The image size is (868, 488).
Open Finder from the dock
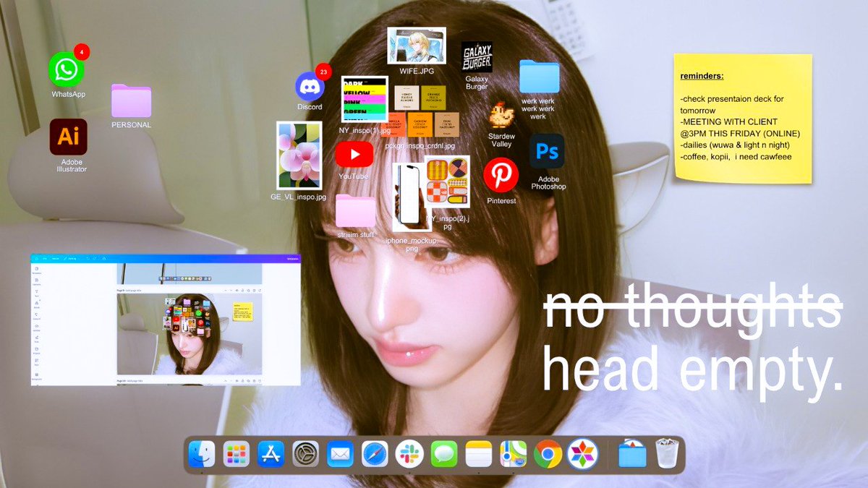pos(202,454)
